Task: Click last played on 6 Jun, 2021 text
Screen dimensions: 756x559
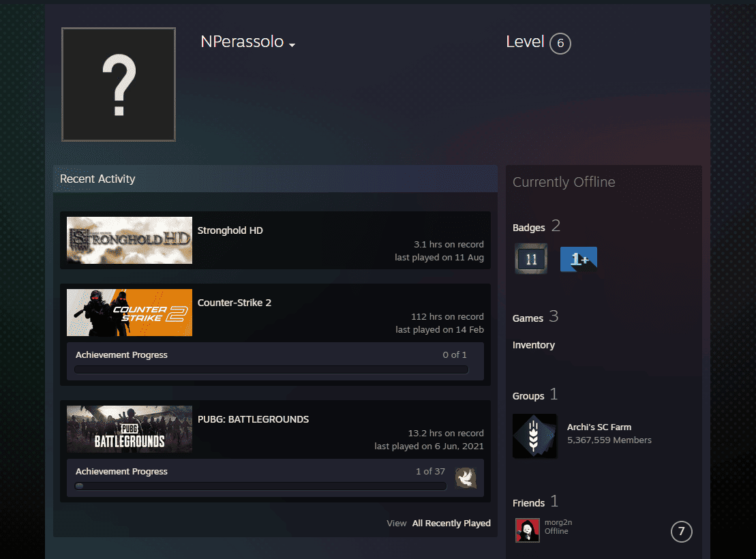Action: coord(429,447)
